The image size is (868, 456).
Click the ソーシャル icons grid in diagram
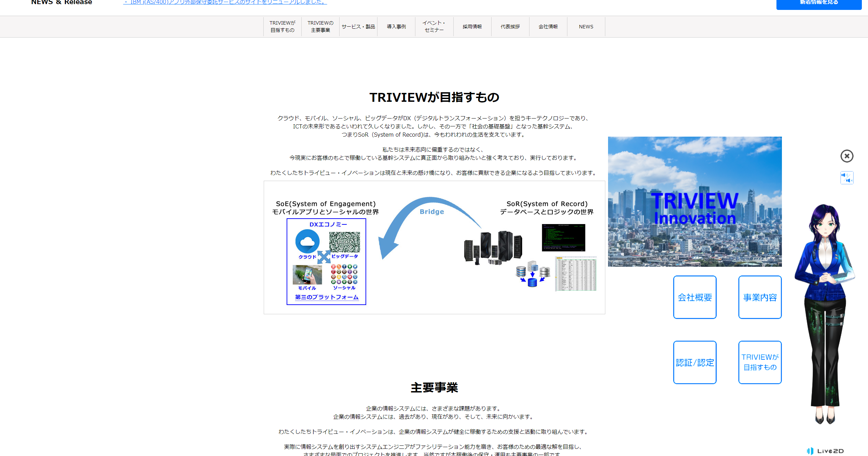pyautogui.click(x=344, y=274)
